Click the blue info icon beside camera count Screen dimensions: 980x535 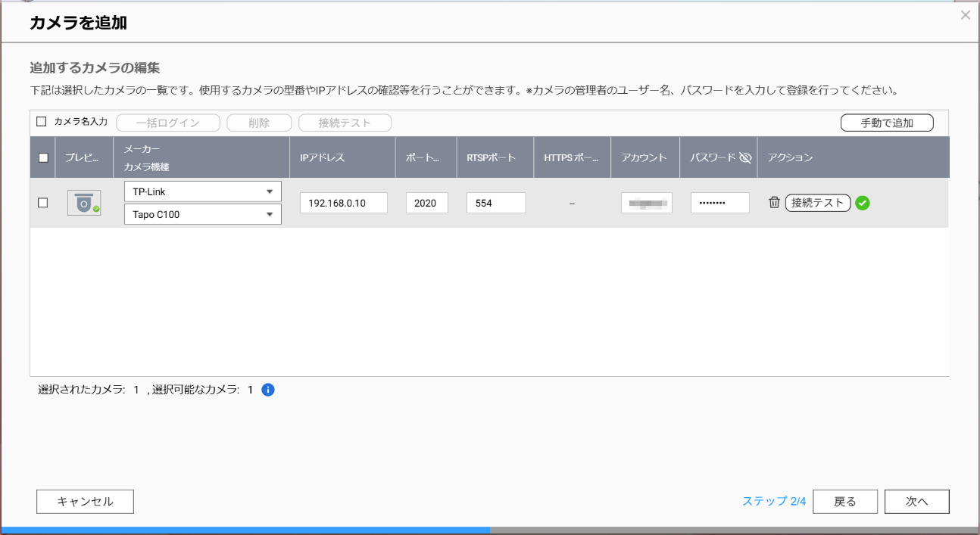pyautogui.click(x=267, y=390)
